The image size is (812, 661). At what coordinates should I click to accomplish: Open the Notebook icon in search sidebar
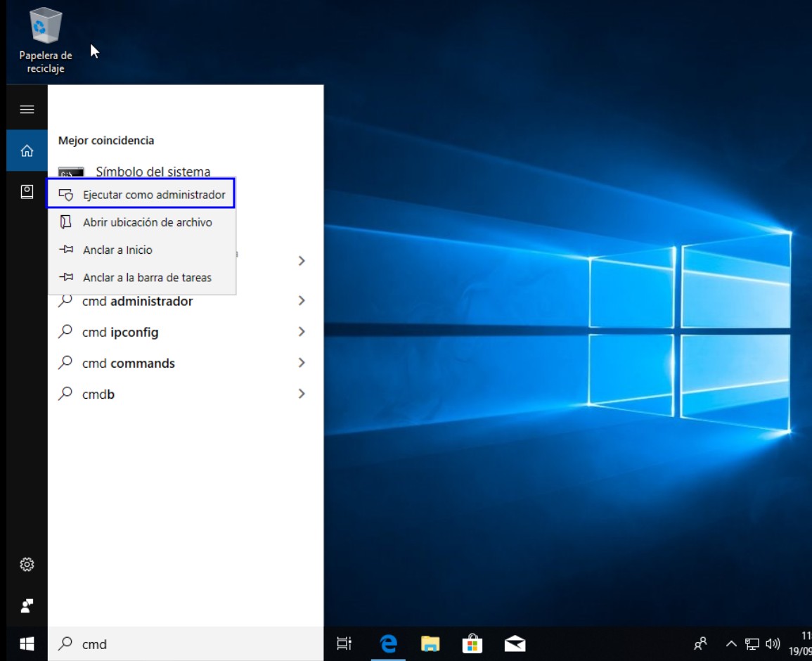coord(27,192)
